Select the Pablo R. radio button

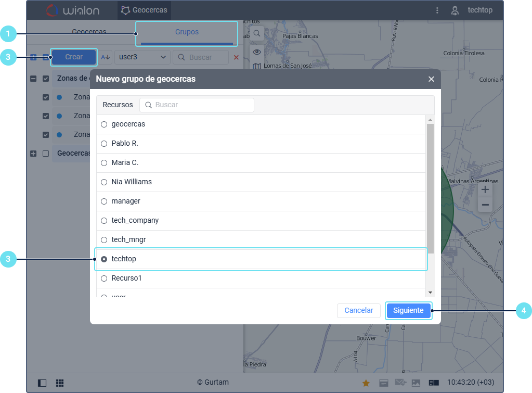[104, 144]
